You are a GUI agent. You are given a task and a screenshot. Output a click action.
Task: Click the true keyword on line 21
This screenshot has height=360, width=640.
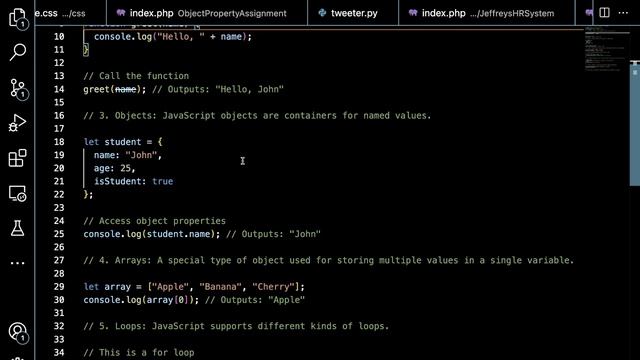point(162,181)
